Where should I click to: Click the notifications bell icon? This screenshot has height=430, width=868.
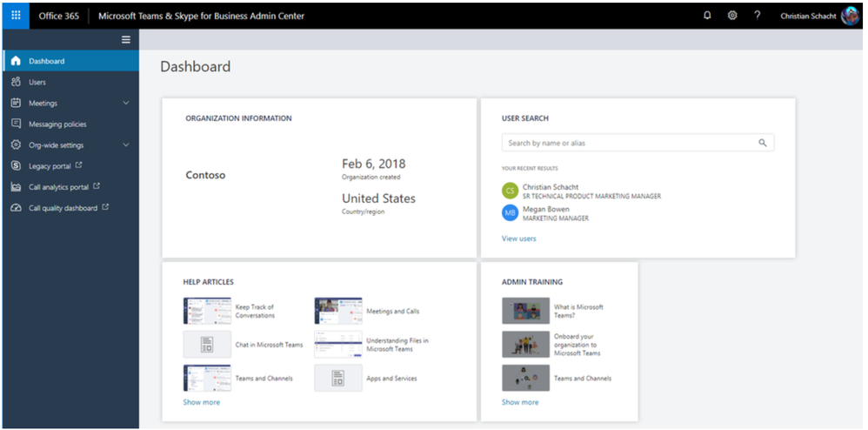point(707,15)
